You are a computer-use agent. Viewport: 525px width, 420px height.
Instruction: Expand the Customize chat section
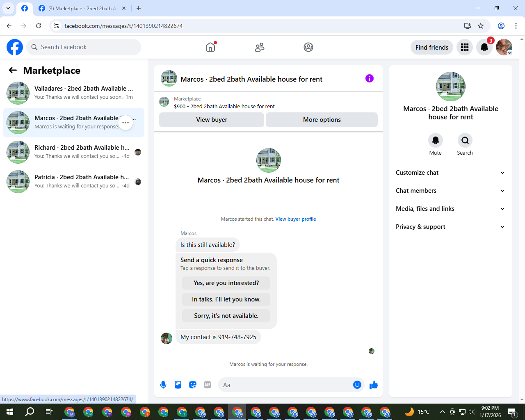tap(450, 173)
